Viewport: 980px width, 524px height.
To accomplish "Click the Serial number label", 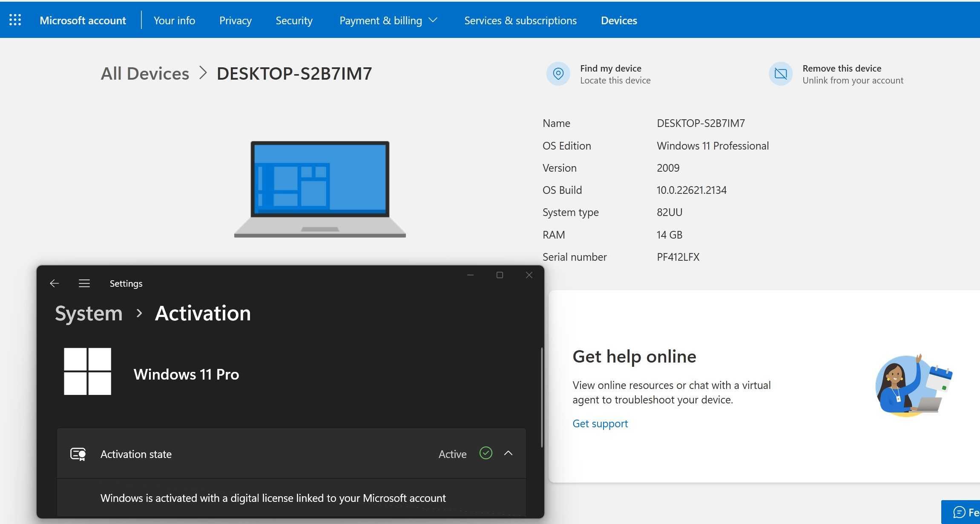I will pos(574,257).
